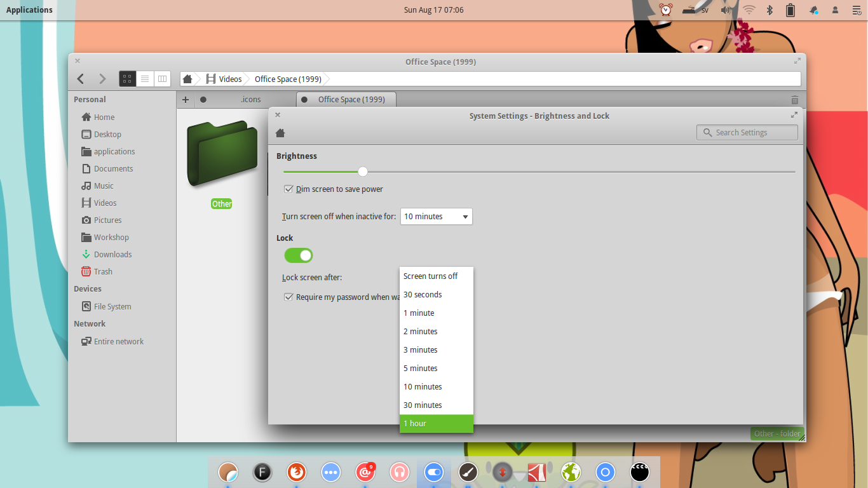The height and width of the screenshot is (488, 868).
Task: Open the Applications menu
Action: [x=29, y=10]
